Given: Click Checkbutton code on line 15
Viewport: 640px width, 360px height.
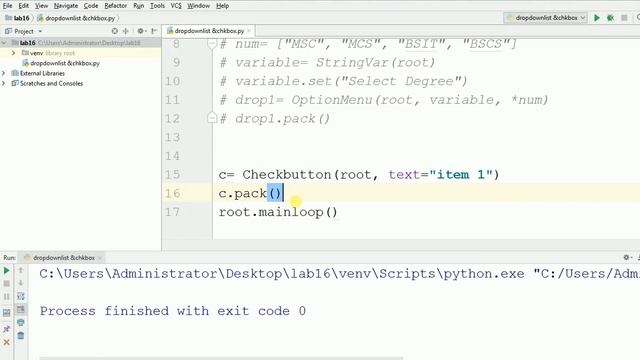Looking at the screenshot, I should click(359, 175).
